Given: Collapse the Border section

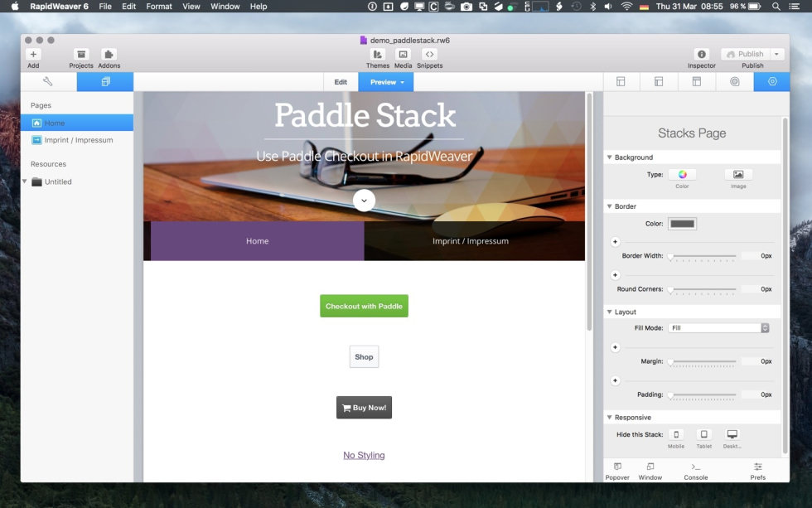Looking at the screenshot, I should tap(610, 206).
